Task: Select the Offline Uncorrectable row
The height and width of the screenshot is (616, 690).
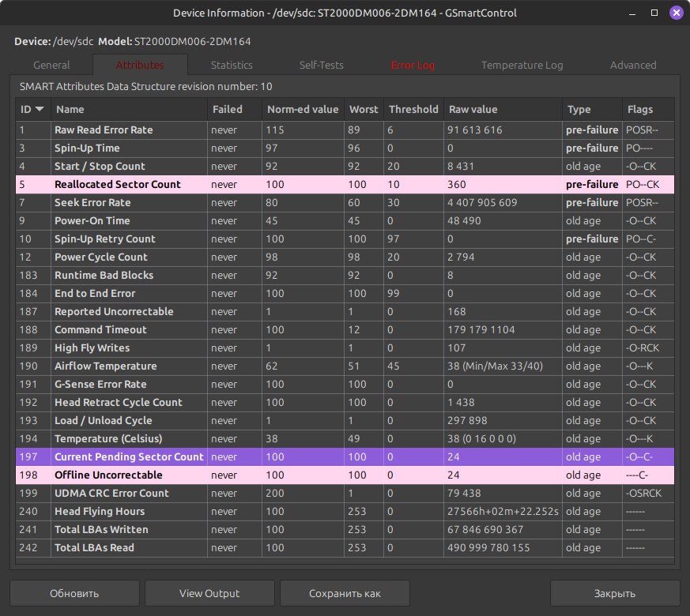Action: click(x=345, y=475)
